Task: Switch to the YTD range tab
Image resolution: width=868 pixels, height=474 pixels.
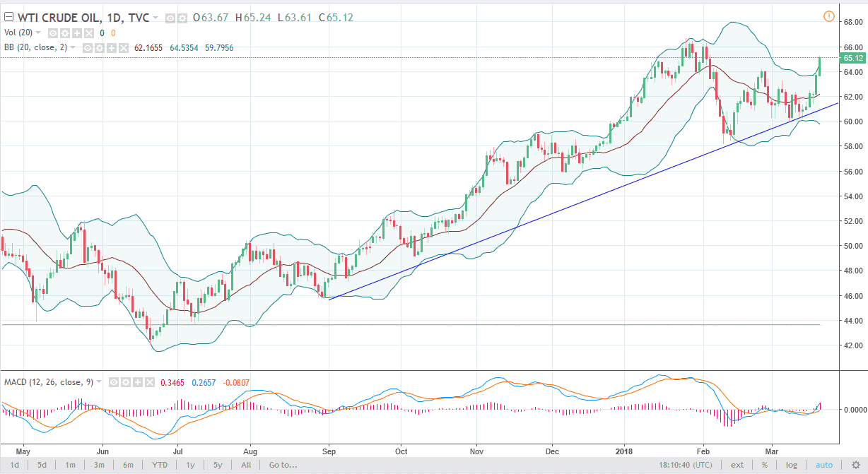Action: (x=160, y=465)
